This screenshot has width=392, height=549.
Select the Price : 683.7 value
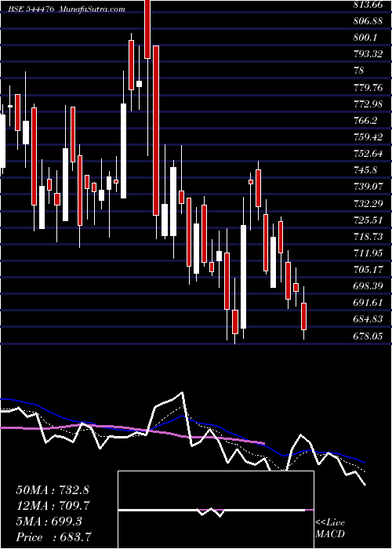click(x=53, y=537)
